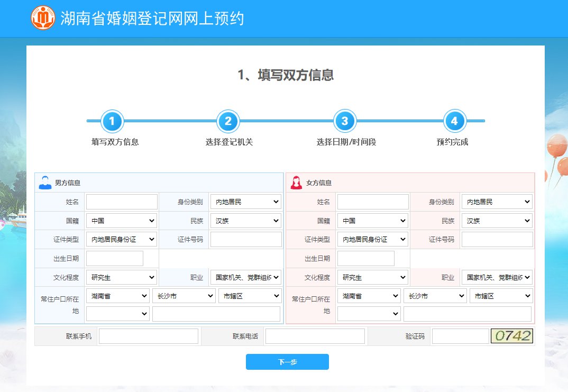Click the Hunan marriage registration logo icon

[x=43, y=19]
